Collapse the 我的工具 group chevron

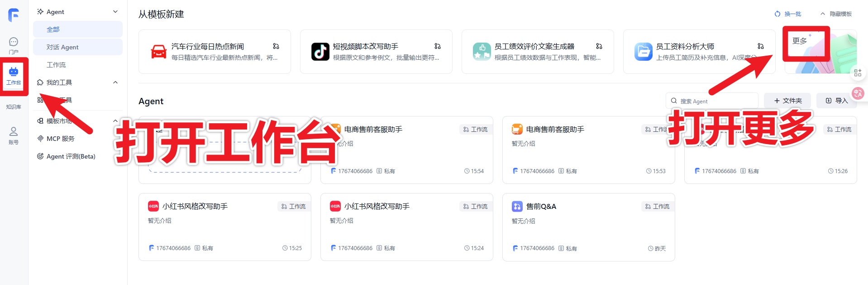tap(115, 82)
